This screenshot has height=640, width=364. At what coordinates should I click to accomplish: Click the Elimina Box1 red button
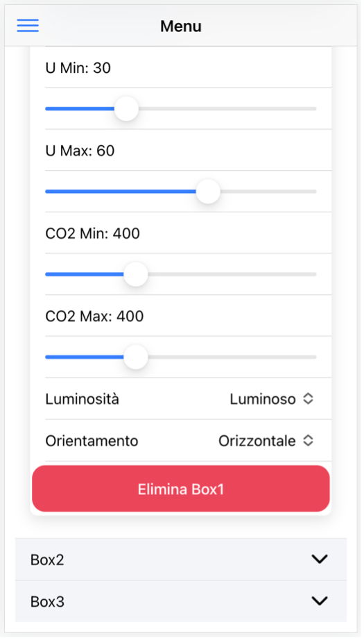click(181, 489)
